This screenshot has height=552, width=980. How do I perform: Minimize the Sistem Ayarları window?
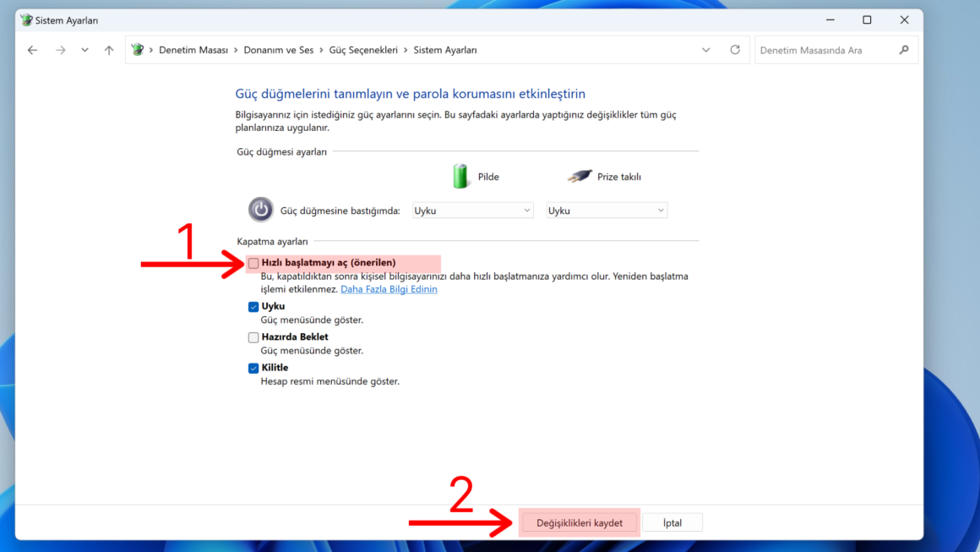[x=830, y=20]
